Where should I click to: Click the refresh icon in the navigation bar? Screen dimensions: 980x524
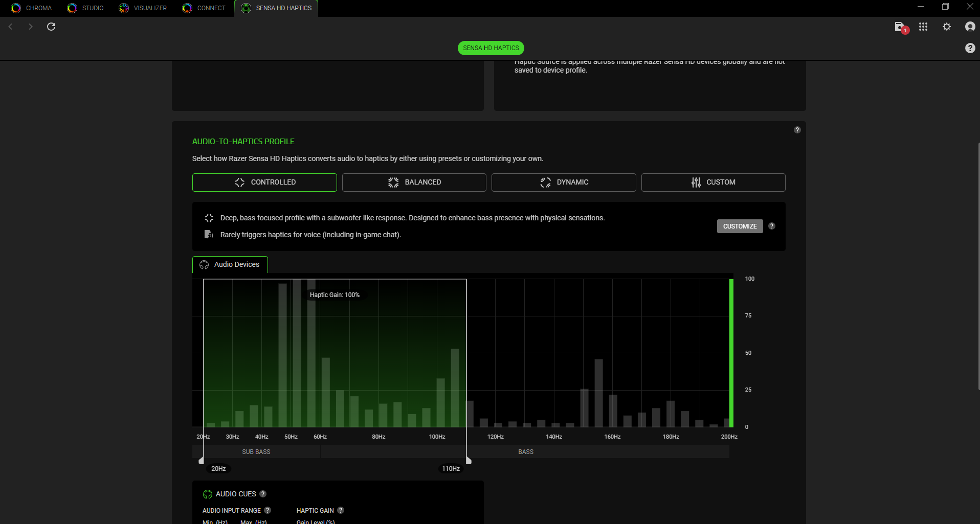point(51,27)
